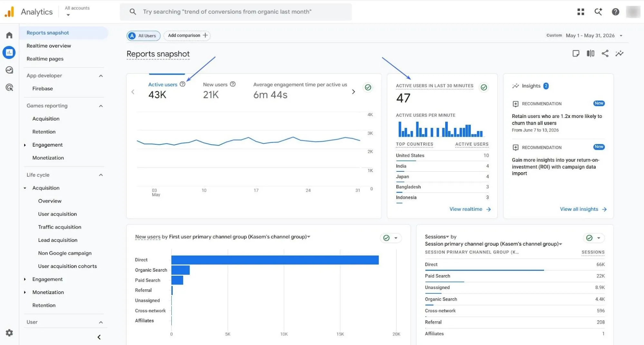Image resolution: width=644 pixels, height=345 pixels.
Task: Select the All Users comparison chip
Action: (143, 36)
